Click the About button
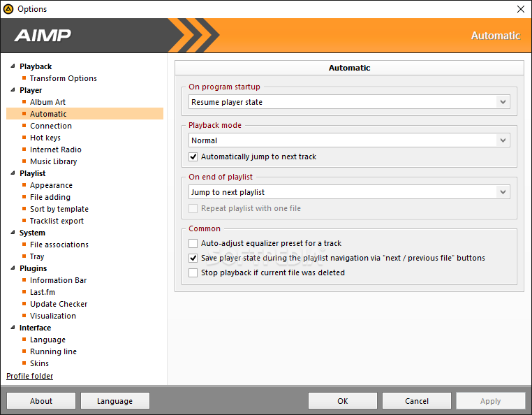 41,401
